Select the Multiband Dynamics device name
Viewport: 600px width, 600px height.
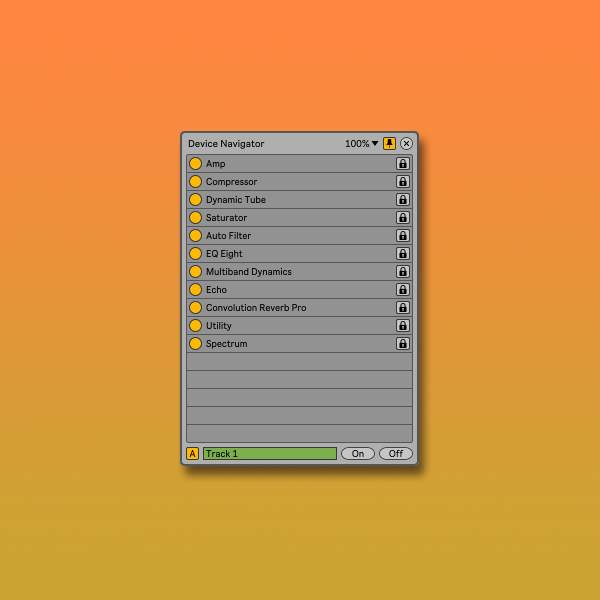coord(249,272)
